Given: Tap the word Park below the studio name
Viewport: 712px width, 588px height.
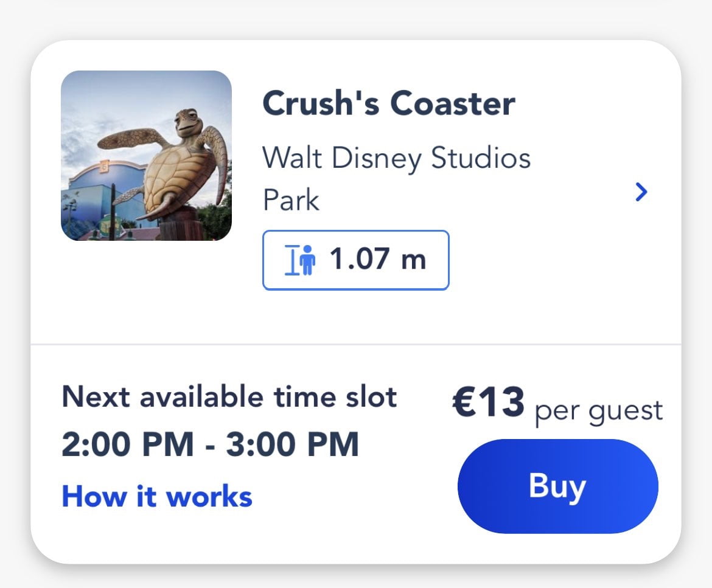Looking at the screenshot, I should 291,199.
